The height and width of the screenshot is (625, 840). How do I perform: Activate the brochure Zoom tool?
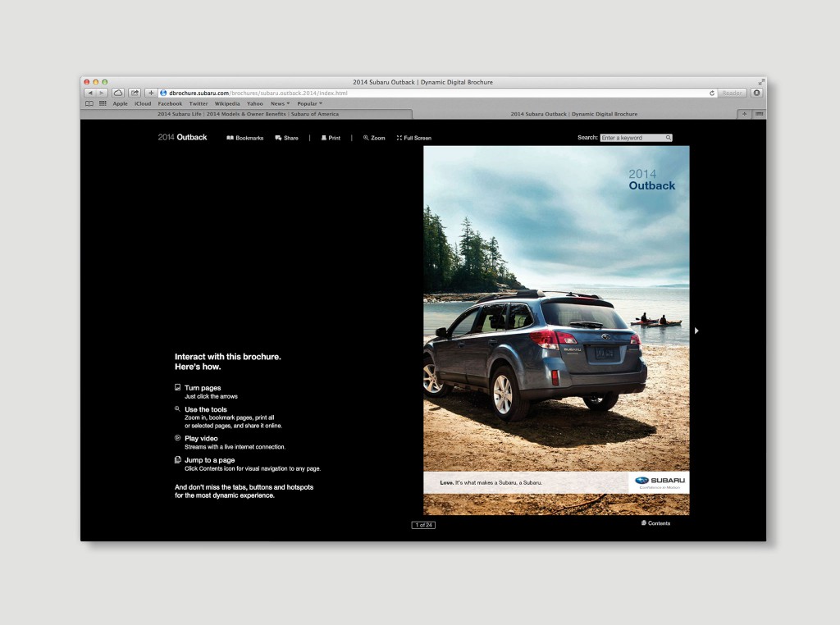[374, 138]
